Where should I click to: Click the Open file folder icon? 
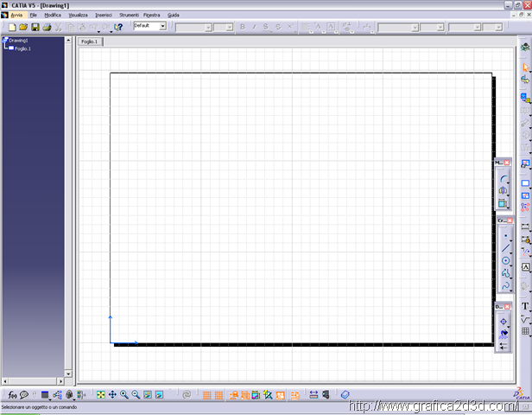click(24, 27)
